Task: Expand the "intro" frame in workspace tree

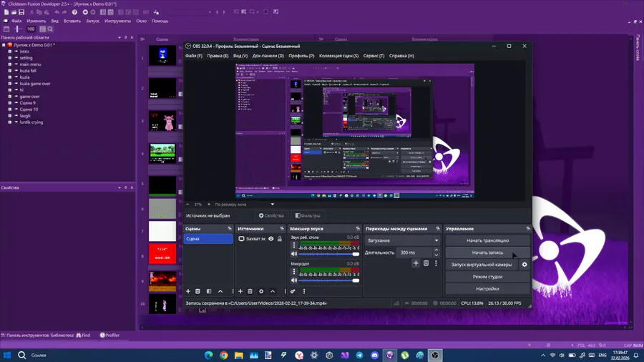Action: point(10,52)
